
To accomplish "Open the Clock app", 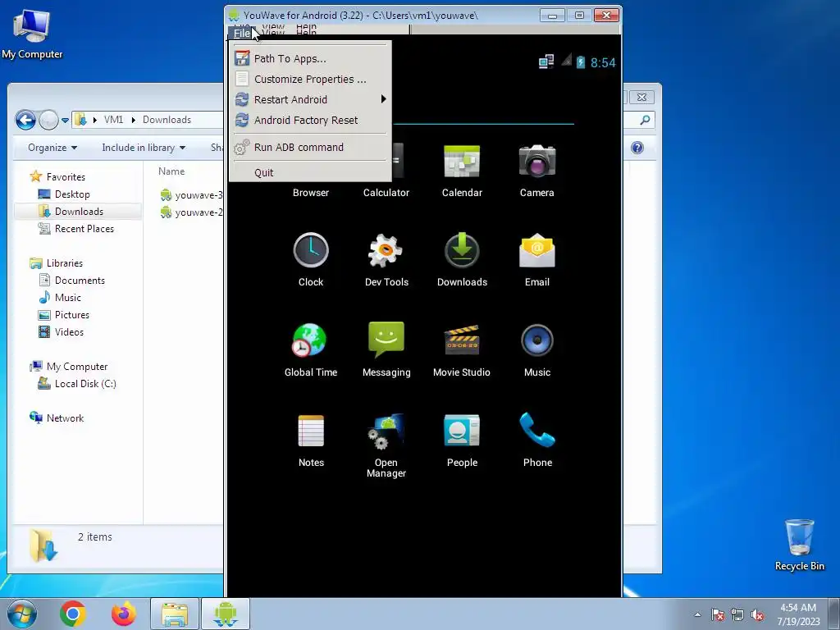I will pos(311,260).
